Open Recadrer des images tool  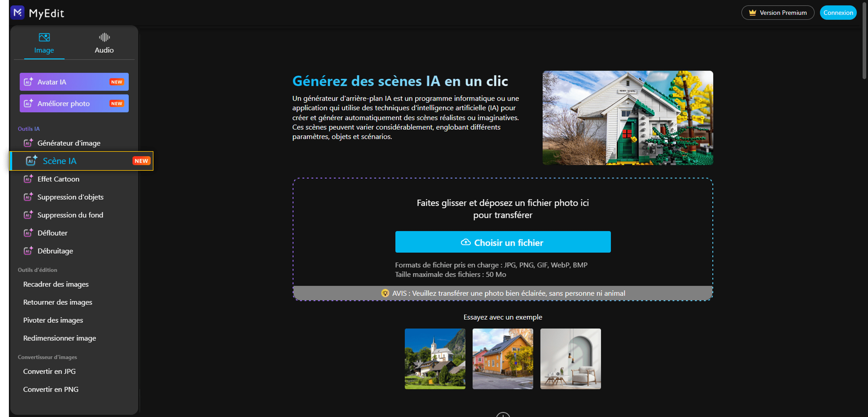[56, 284]
